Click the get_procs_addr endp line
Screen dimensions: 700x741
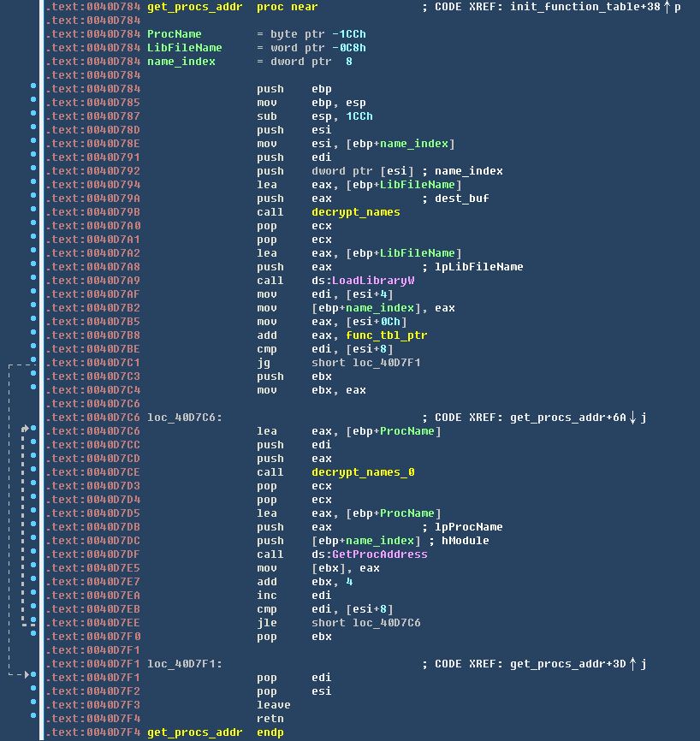[215, 732]
